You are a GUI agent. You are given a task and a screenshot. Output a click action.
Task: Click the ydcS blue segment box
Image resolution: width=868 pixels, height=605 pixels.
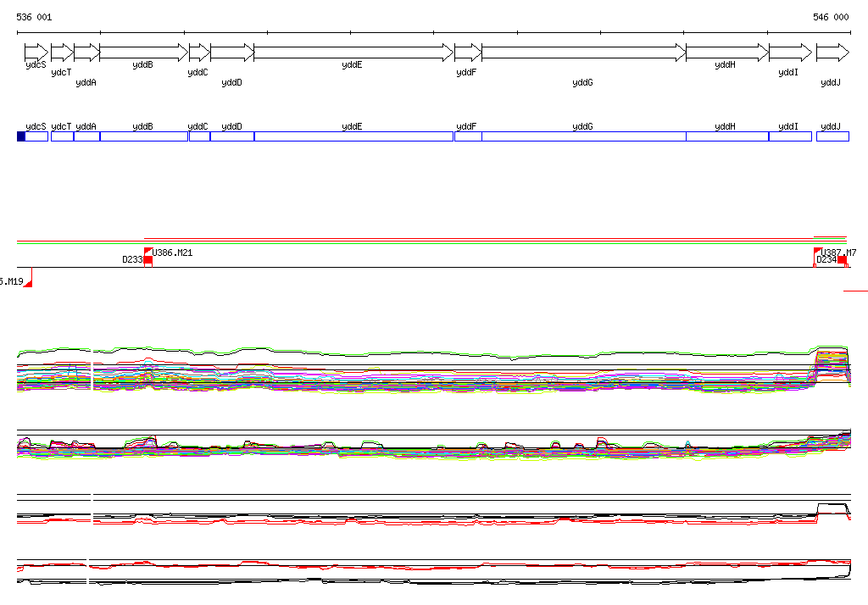tap(36, 136)
